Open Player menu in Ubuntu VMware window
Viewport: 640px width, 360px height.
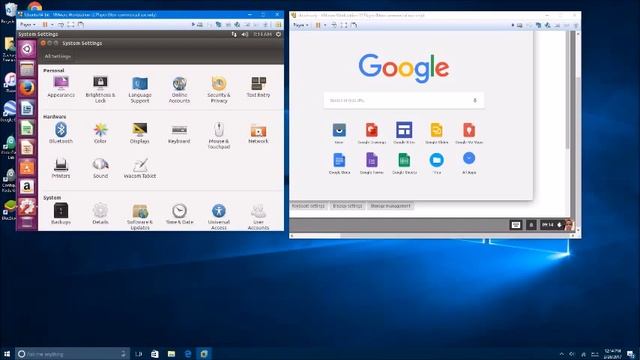[28, 25]
